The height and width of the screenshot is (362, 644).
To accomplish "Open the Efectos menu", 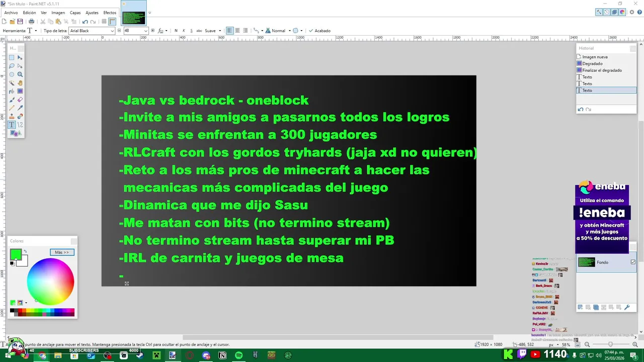I will 110,13.
